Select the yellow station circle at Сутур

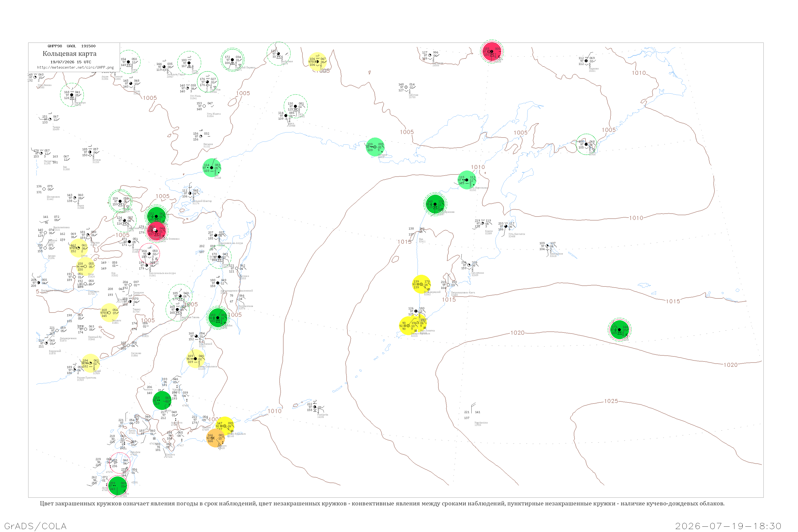[x=78, y=248]
